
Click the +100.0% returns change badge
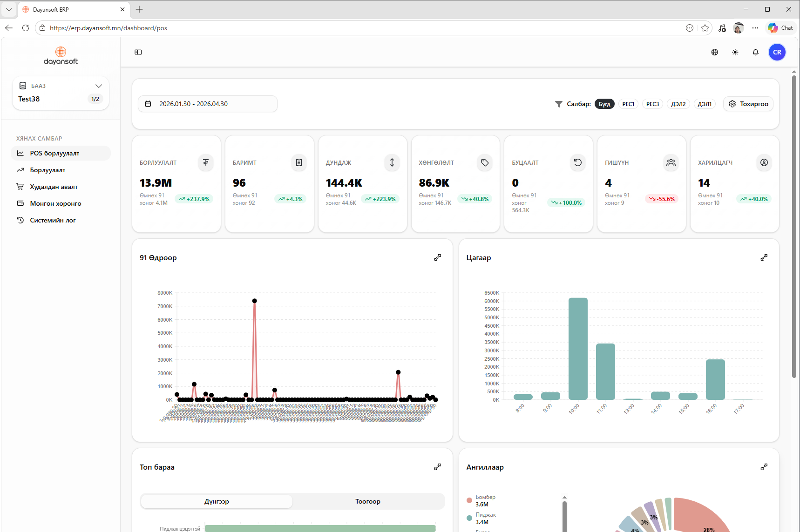(566, 202)
